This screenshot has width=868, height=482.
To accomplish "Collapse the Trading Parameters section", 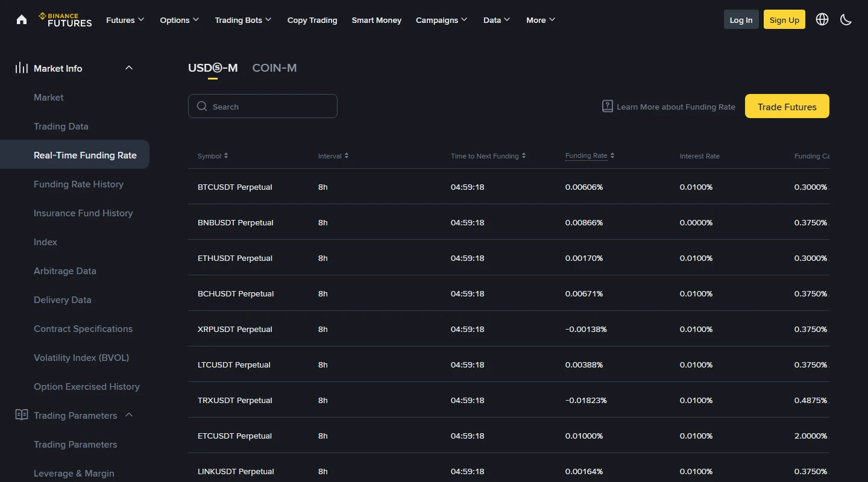I will pyautogui.click(x=129, y=415).
